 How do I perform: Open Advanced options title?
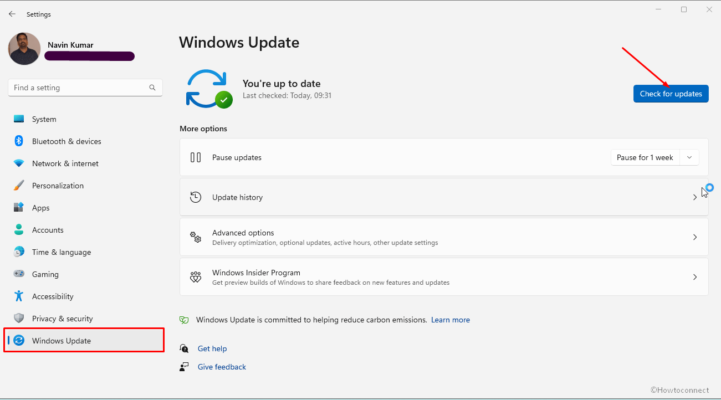click(x=243, y=233)
